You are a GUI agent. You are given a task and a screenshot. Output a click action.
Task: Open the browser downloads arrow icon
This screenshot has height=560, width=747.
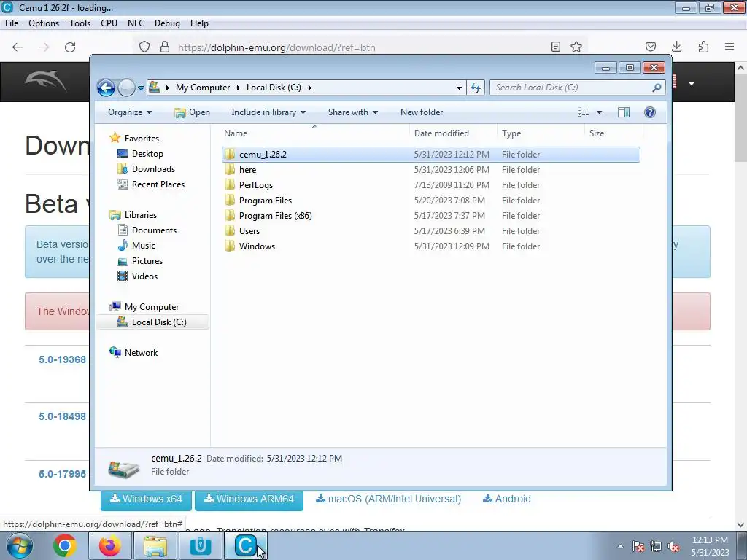(x=676, y=47)
